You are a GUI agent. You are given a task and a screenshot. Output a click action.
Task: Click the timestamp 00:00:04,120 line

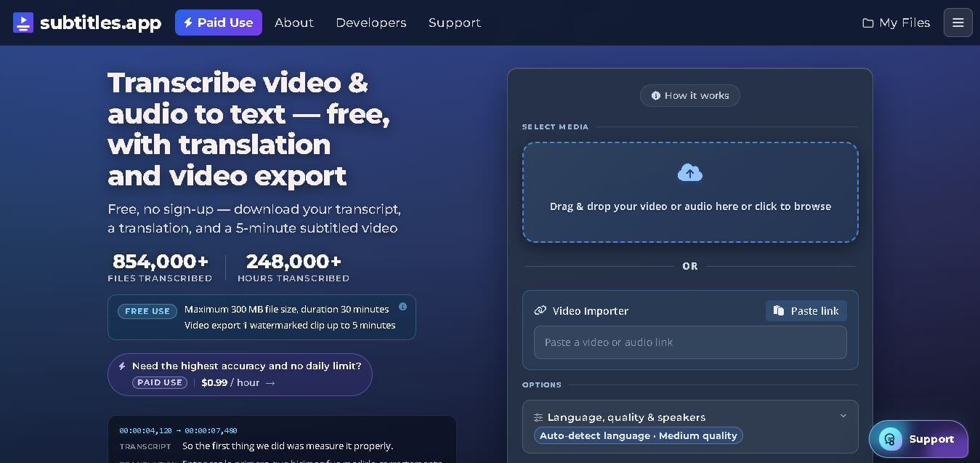click(178, 430)
